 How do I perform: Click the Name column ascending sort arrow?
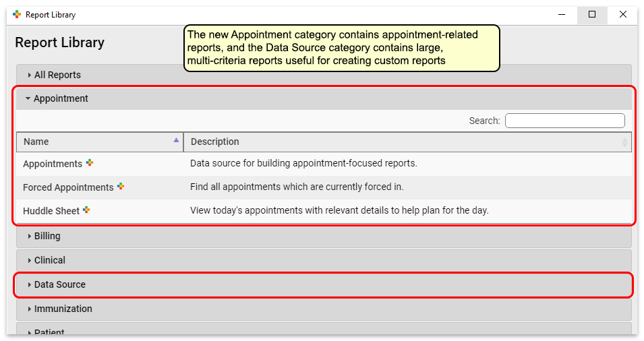pyautogui.click(x=176, y=140)
